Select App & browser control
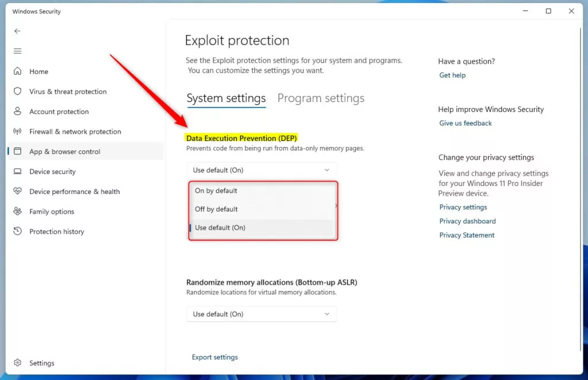The image size is (588, 380). pos(86,152)
